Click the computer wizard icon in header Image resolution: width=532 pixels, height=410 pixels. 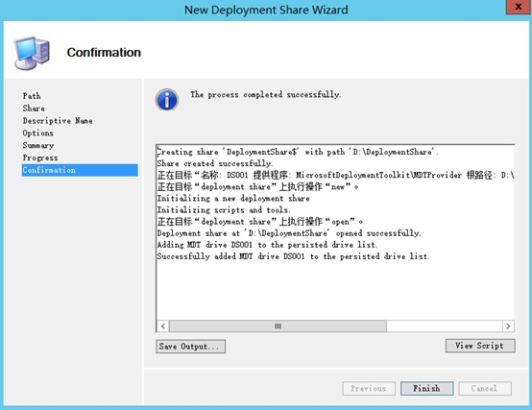pyautogui.click(x=32, y=53)
